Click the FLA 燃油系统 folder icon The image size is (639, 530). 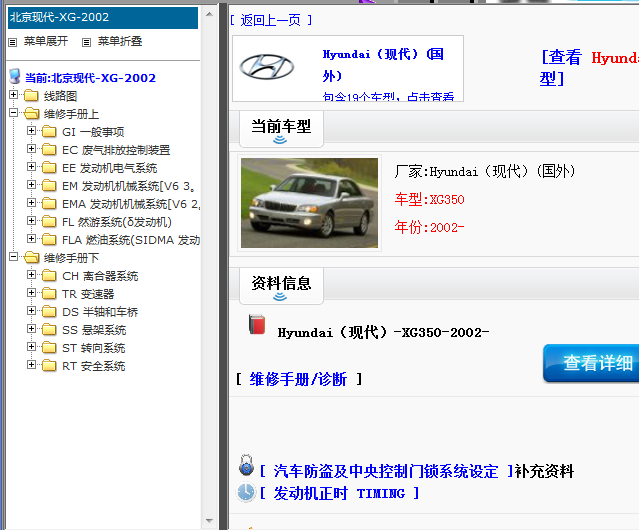(x=49, y=240)
